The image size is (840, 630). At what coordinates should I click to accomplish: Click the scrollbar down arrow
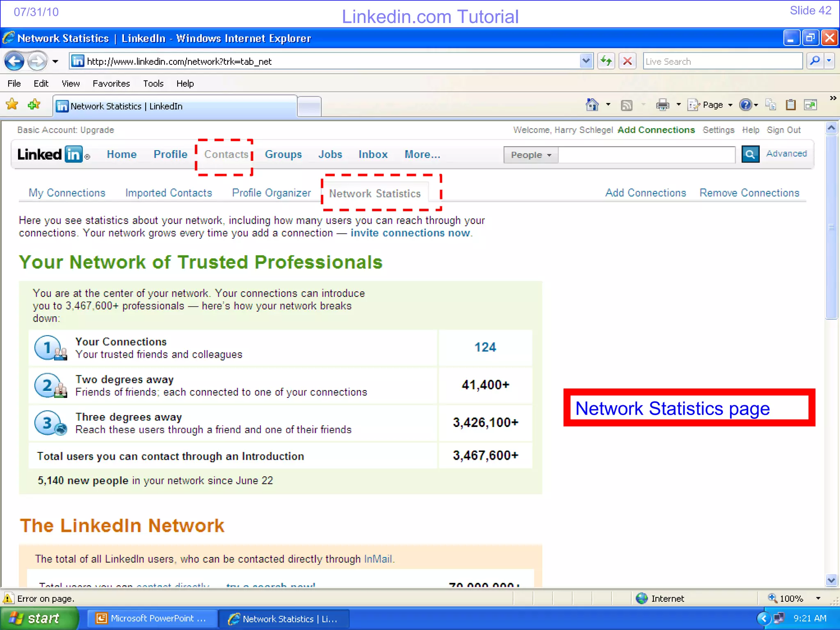(831, 580)
